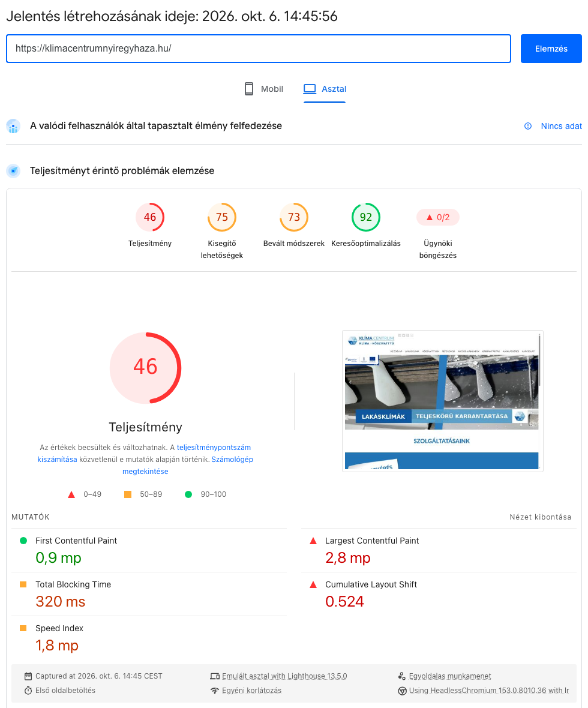This screenshot has width=588, height=708.
Task: Open the Nincs adat link
Action: 562,126
